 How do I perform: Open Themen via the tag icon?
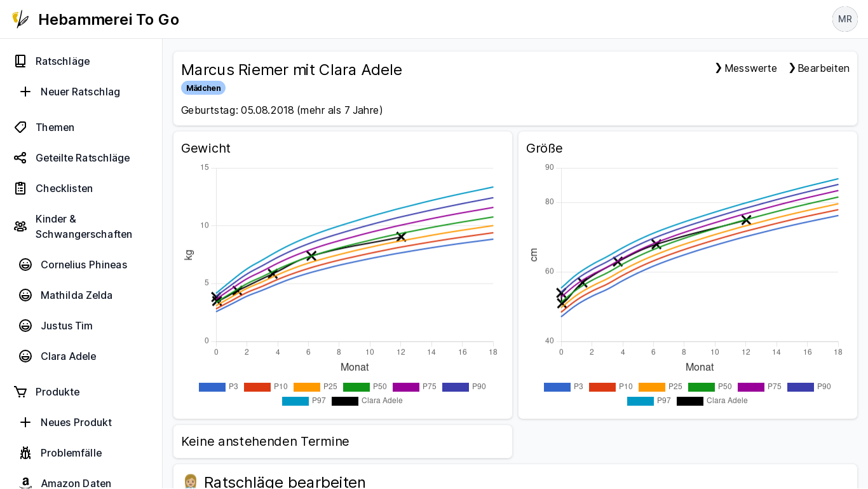coord(20,127)
